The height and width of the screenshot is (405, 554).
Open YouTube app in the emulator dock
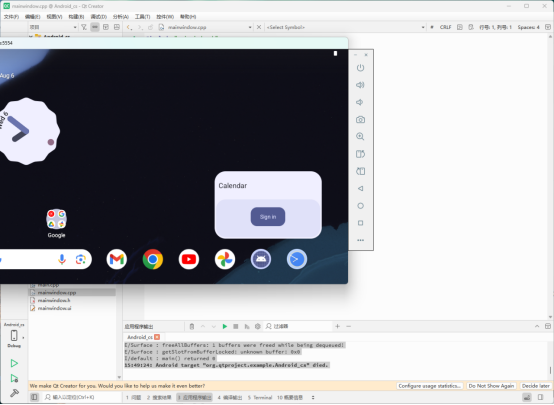[189, 259]
